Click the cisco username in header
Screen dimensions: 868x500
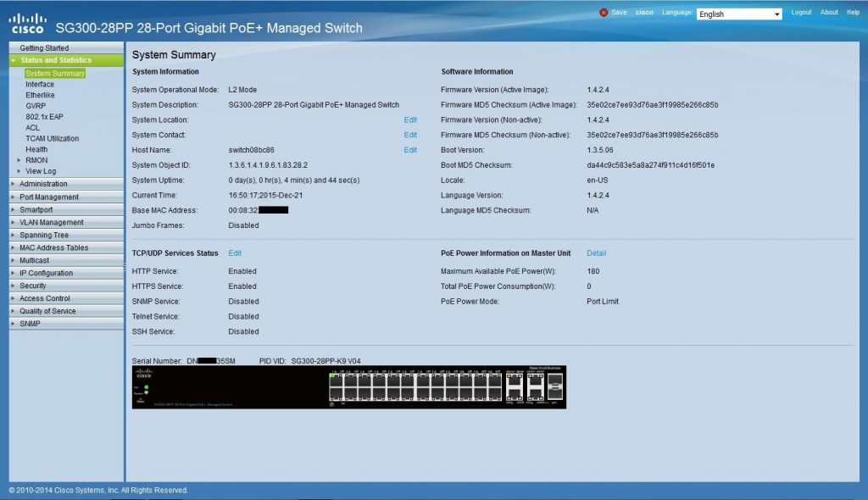[x=644, y=12]
